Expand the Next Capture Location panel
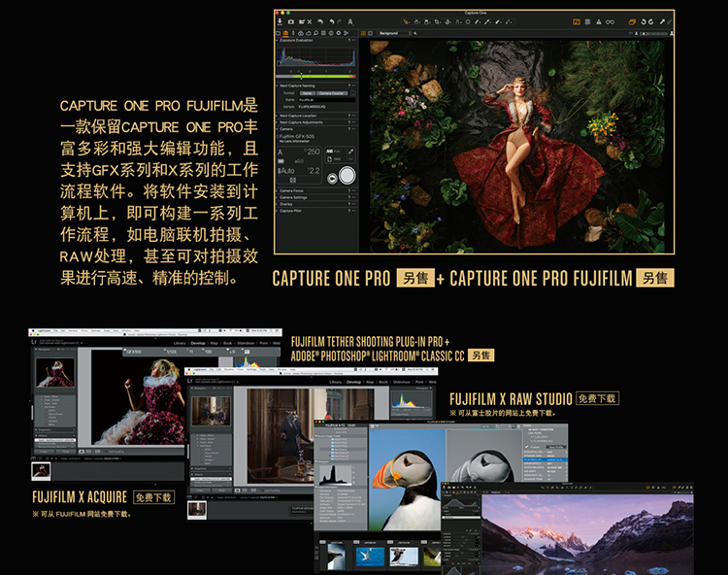The width and height of the screenshot is (728, 575). 277,116
